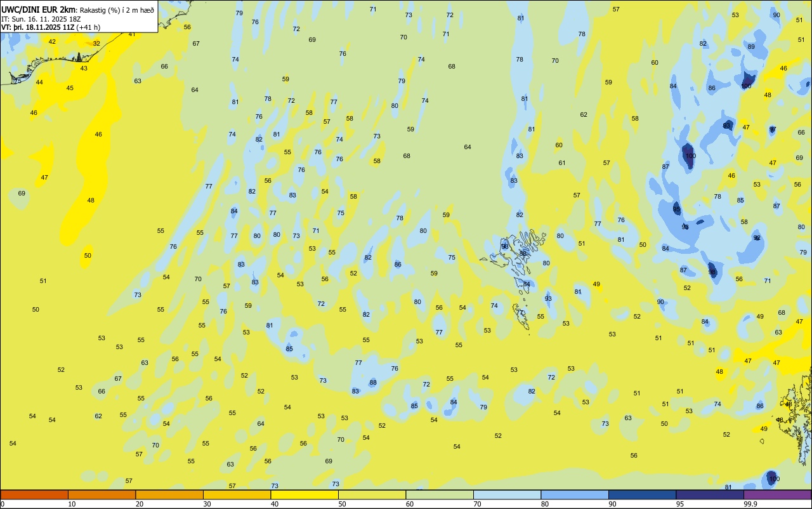
Task: Click the "0" legend tick label
Action: (3, 504)
